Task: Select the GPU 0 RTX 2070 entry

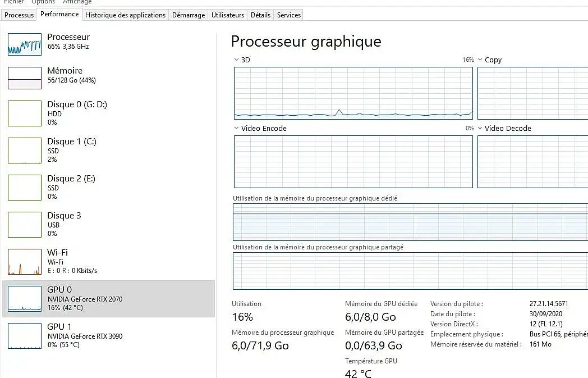Action: [108, 299]
